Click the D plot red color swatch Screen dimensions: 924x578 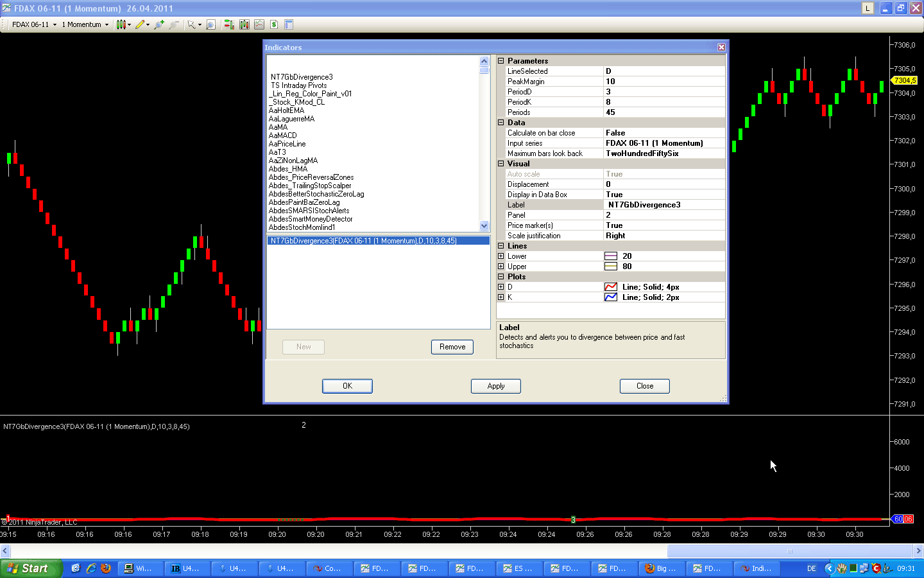(611, 287)
